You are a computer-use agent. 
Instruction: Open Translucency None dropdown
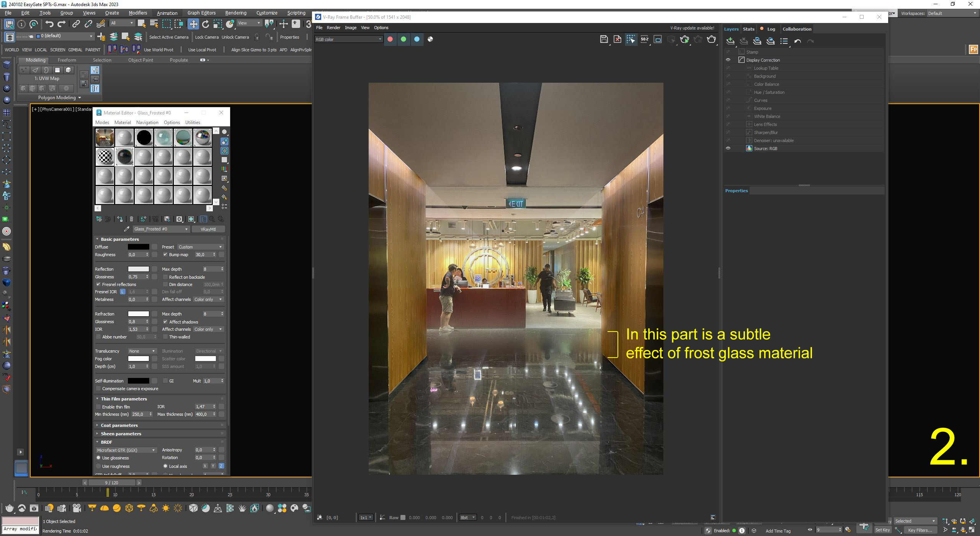point(142,351)
